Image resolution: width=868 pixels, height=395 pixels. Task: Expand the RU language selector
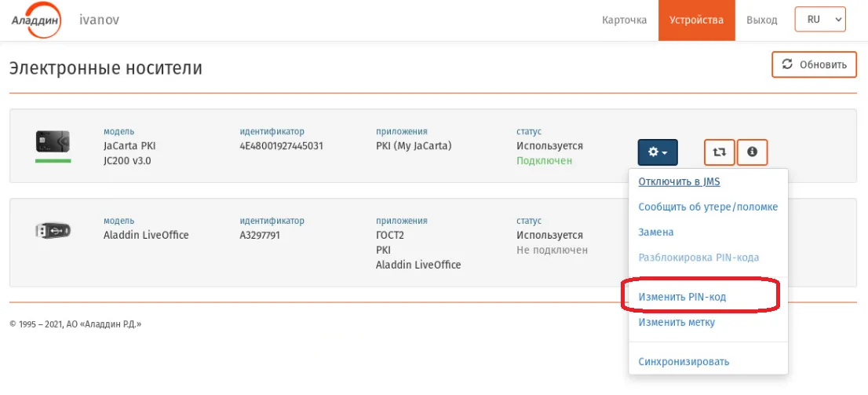point(820,20)
